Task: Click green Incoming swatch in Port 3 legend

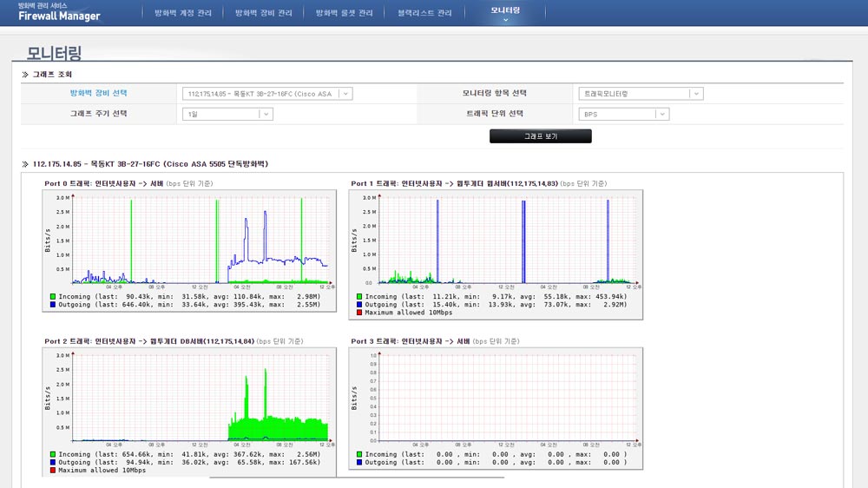Action: [359, 454]
